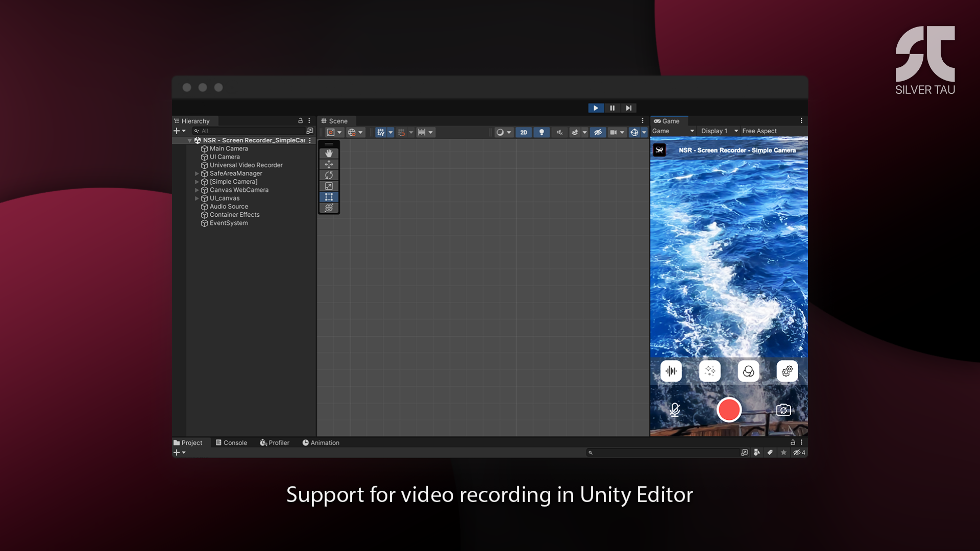Expand the Canvas WebCamera object
The width and height of the screenshot is (980, 551).
[x=197, y=190]
